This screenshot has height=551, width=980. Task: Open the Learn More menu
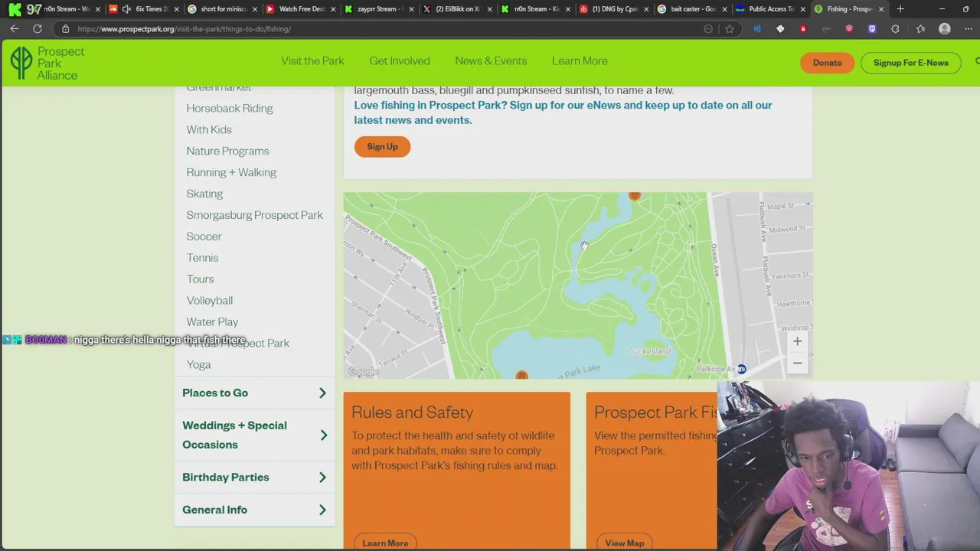pyautogui.click(x=580, y=61)
